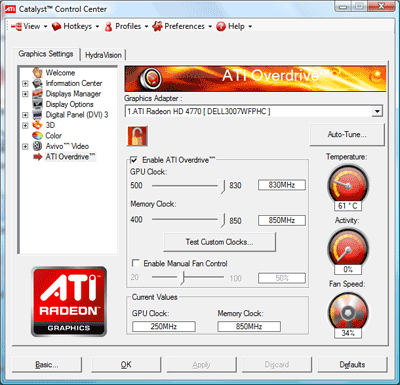The image size is (400, 385).
Task: Click the Avivo Video icon
Action: pos(37,146)
